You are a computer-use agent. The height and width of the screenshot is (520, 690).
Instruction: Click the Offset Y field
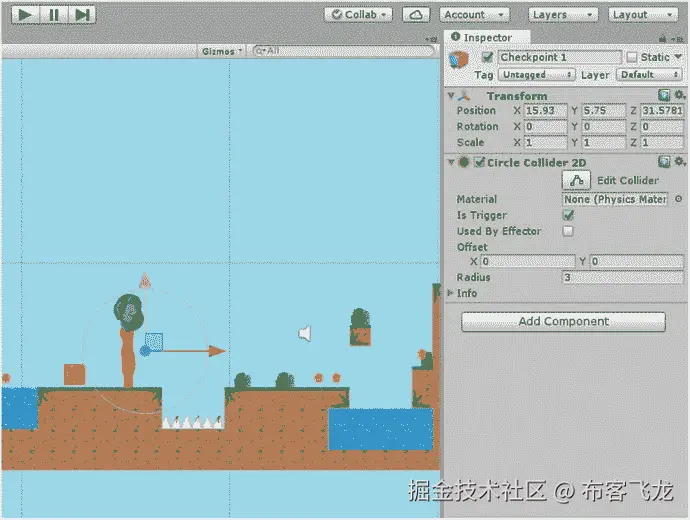[637, 261]
